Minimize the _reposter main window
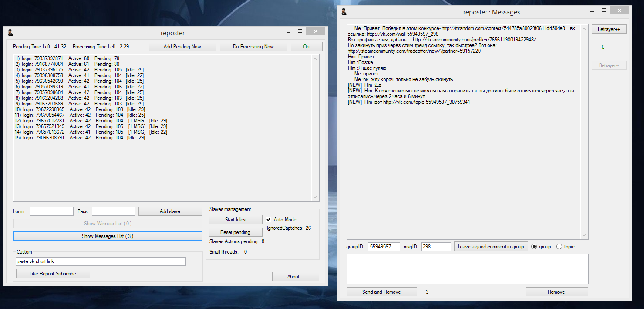Viewport: 644px width, 309px height. 288,31
